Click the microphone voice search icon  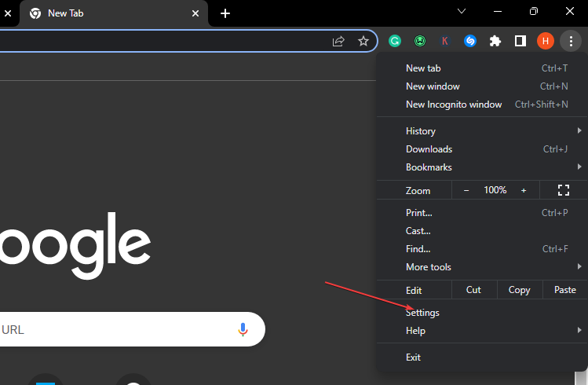[x=243, y=329]
